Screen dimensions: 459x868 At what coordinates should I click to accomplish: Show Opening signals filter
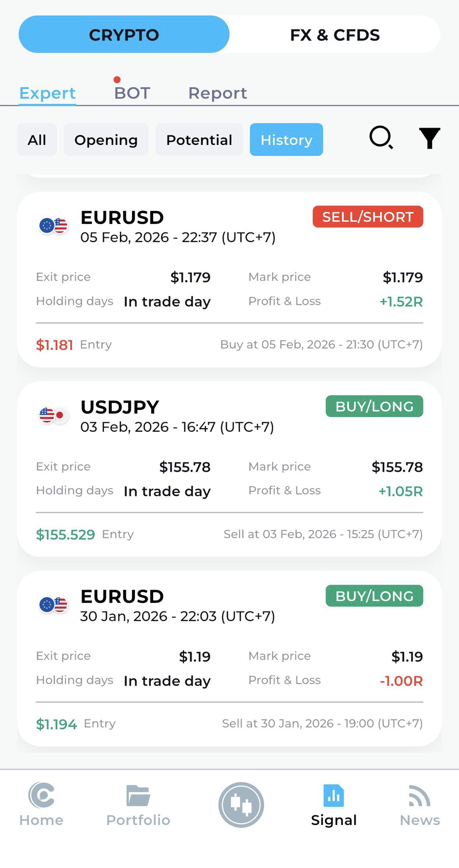(106, 140)
